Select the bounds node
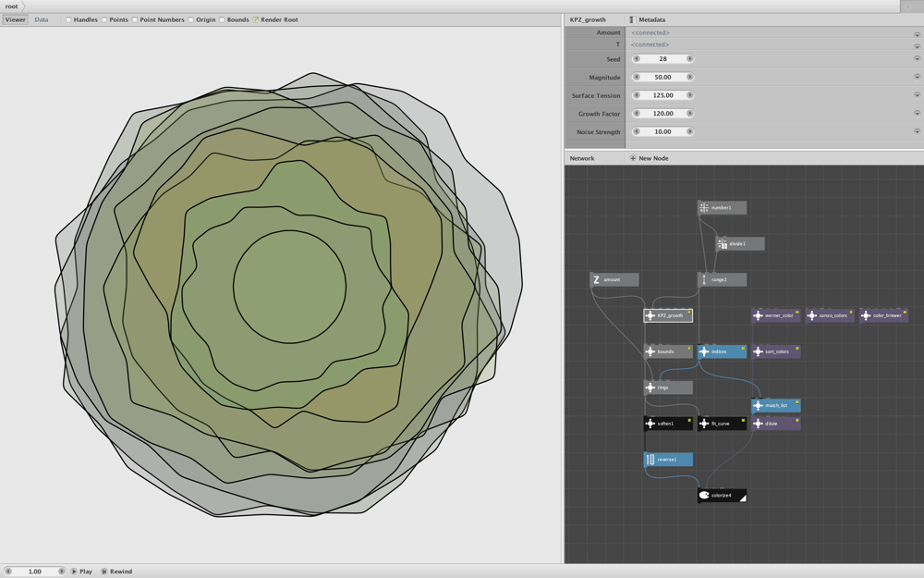Viewport: 924px width, 578px height. (x=668, y=351)
